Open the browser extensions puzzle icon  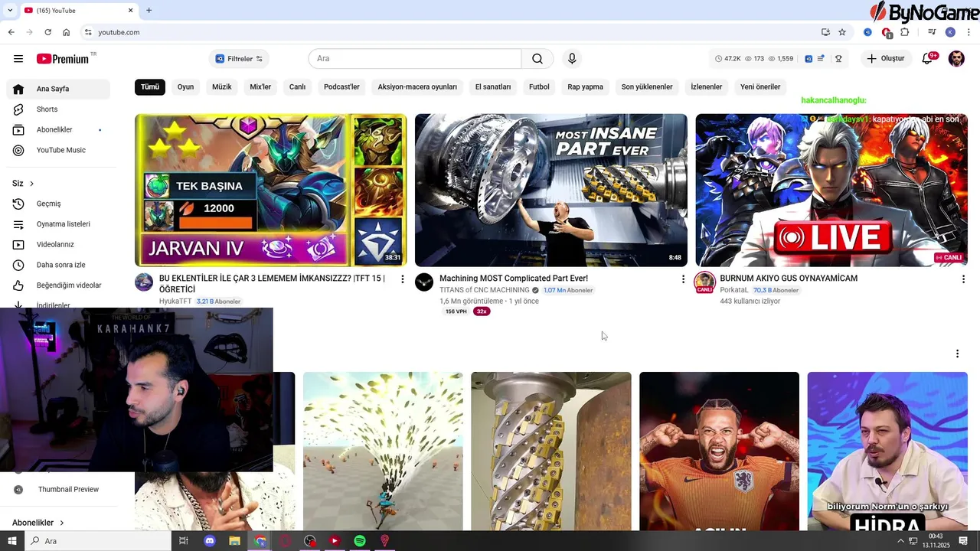[905, 32]
